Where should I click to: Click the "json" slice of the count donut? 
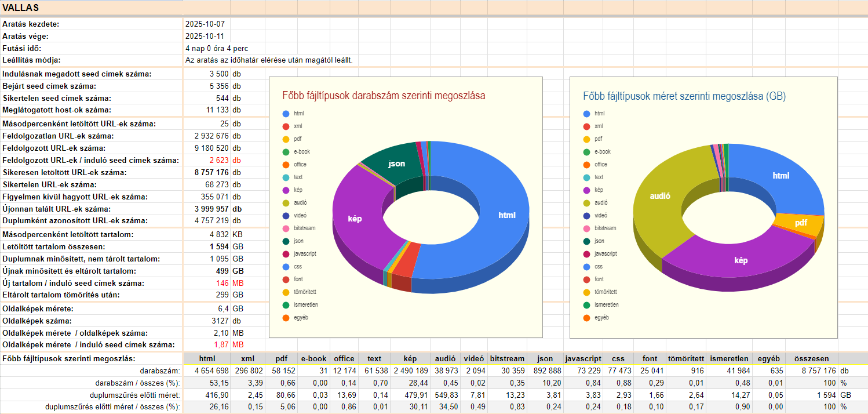click(x=396, y=164)
